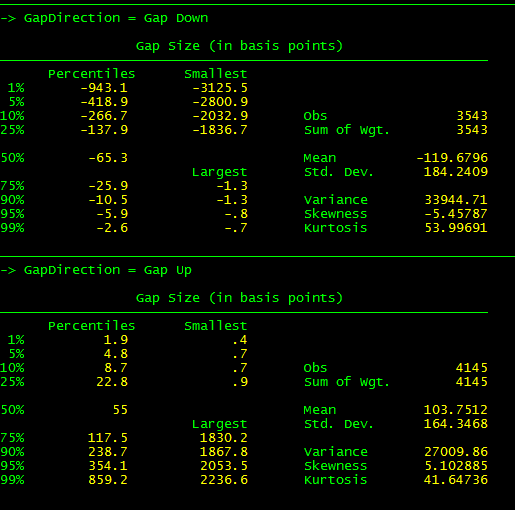Click the Gap Down Obs count 3543
Viewport: 515px width, 510px height.
[472, 115]
